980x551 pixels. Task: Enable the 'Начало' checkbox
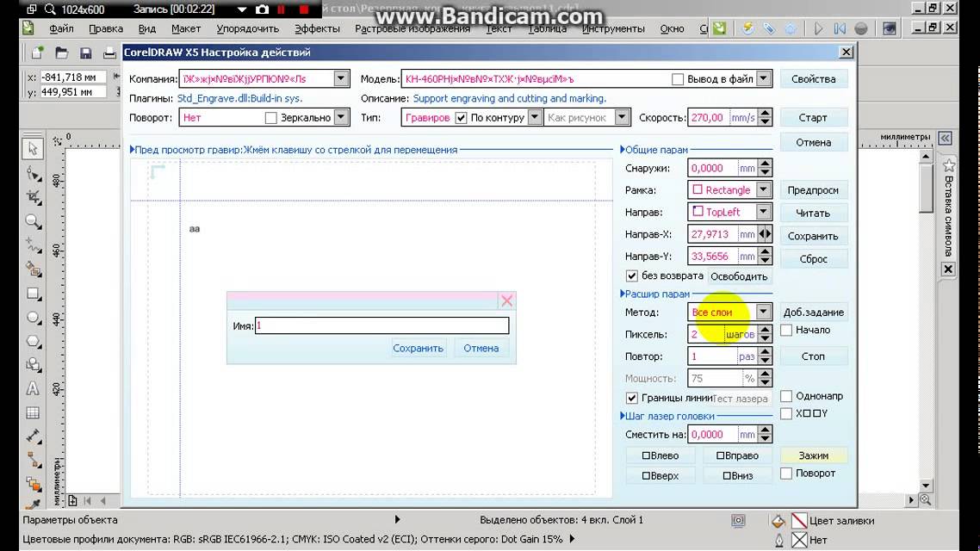(x=786, y=330)
